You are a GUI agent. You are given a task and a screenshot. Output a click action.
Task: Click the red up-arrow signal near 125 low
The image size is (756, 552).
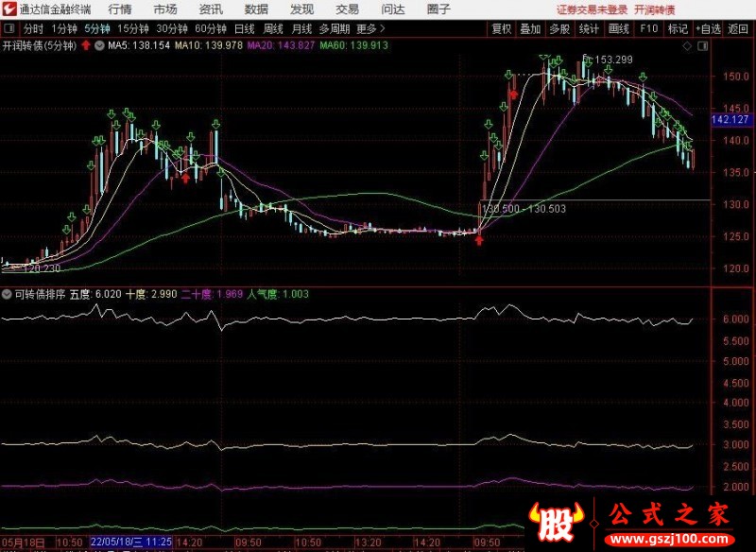click(479, 240)
